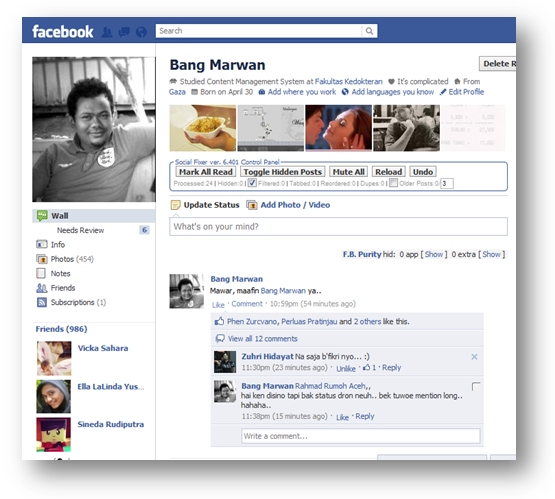Click the Search input field
Viewport: 555px width, 499px height.
coord(259,31)
